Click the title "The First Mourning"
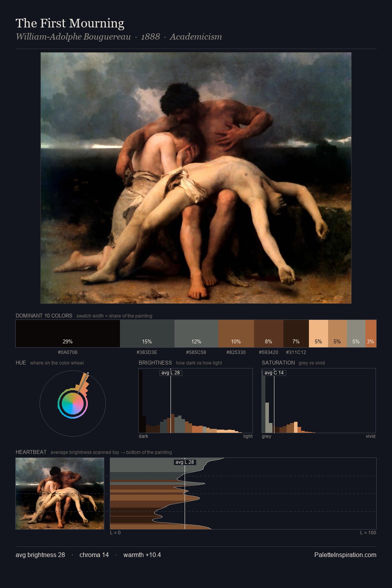 pyautogui.click(x=70, y=24)
